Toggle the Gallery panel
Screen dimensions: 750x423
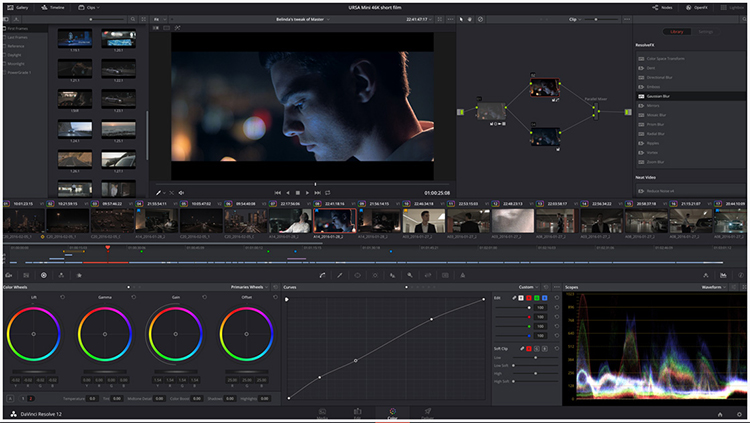(x=18, y=8)
